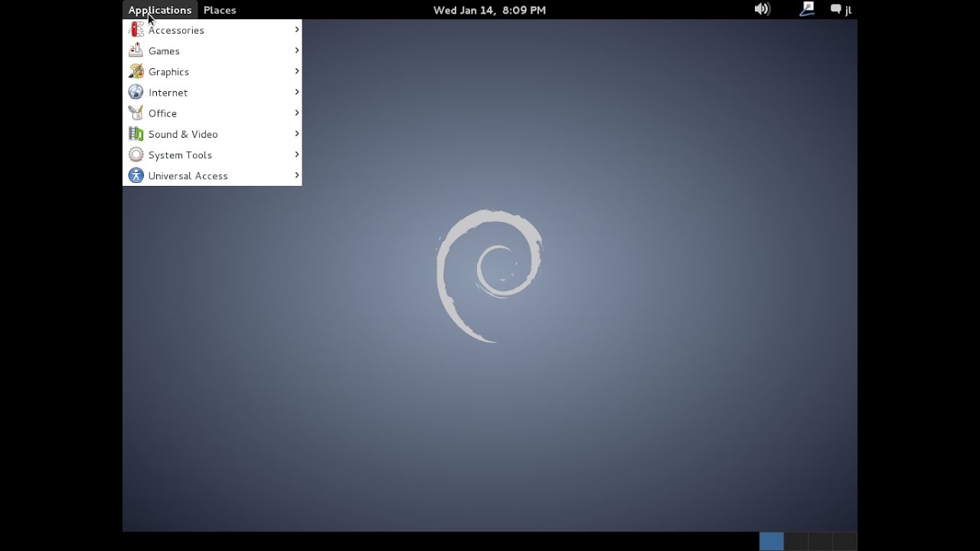Viewport: 980px width, 551px height.
Task: Expand the System Tools submenu arrow
Action: tap(296, 155)
